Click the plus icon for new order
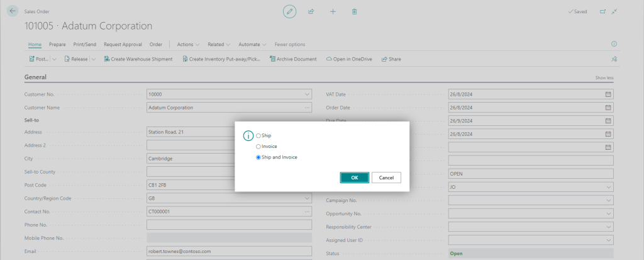The height and width of the screenshot is (260, 644). point(333,11)
